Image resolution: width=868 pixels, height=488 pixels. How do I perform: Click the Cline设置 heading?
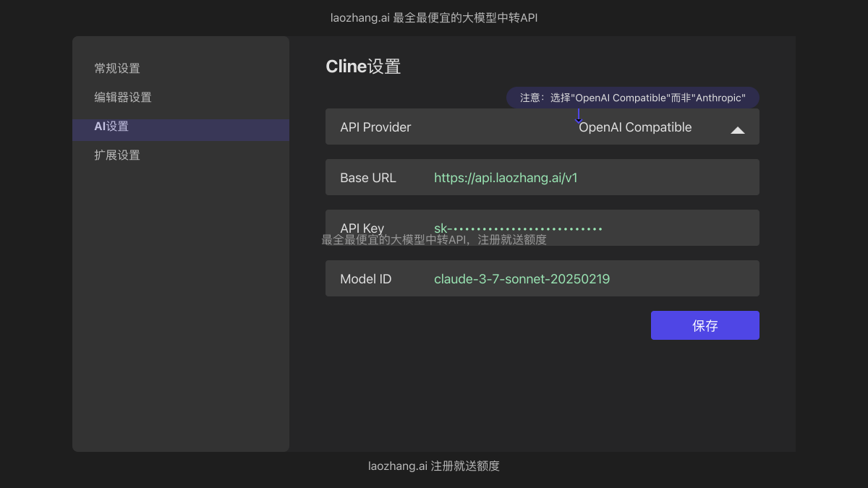click(x=363, y=67)
